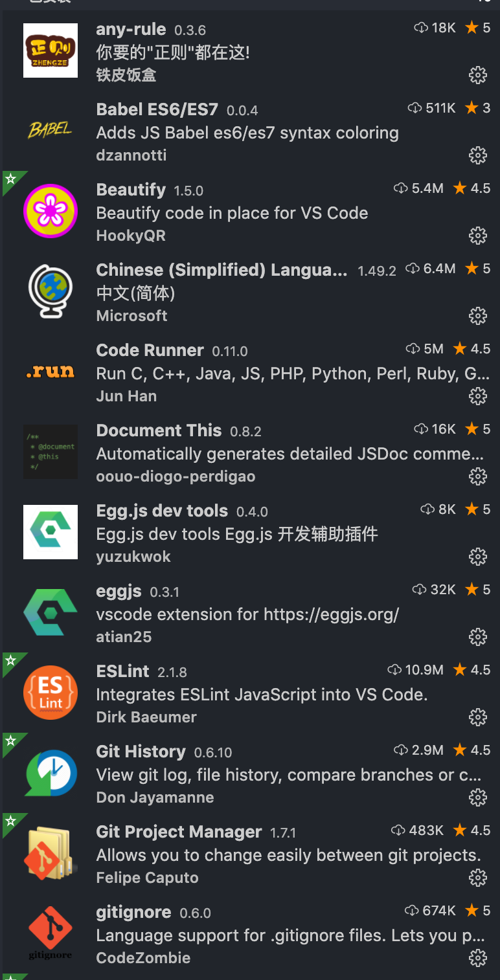Click the ESLint extension logo

click(x=51, y=693)
